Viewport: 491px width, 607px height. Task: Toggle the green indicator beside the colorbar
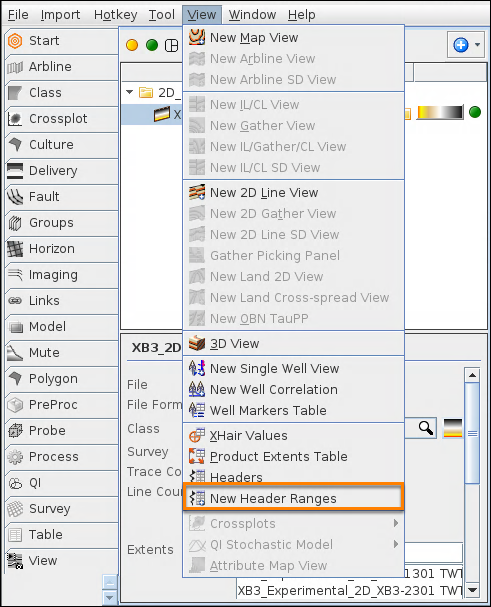click(475, 112)
